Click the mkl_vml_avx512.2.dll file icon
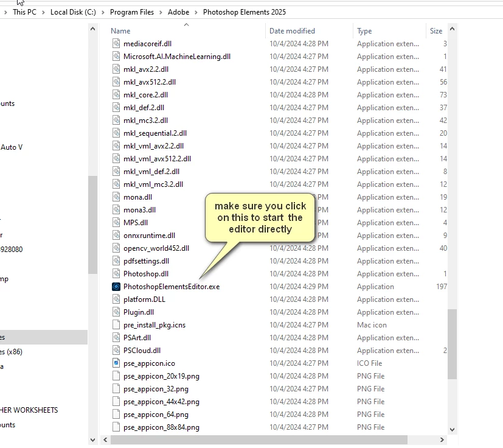This screenshot has width=503, height=448. tap(116, 159)
